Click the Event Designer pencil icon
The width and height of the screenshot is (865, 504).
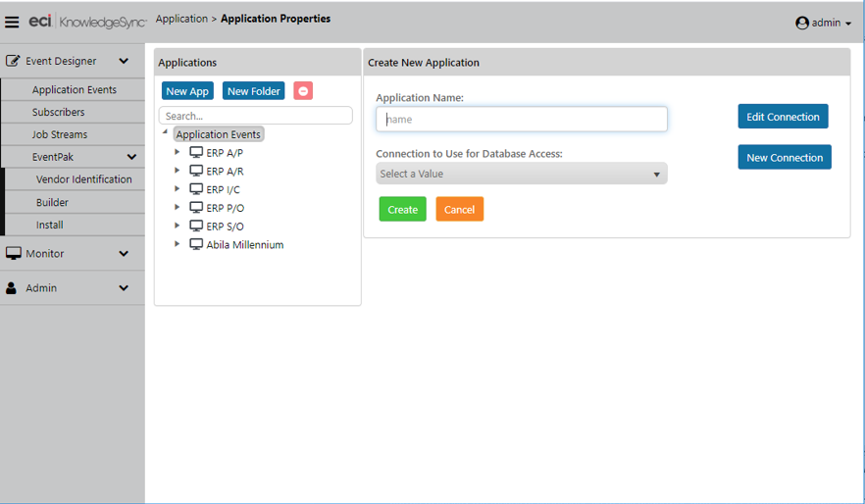13,61
